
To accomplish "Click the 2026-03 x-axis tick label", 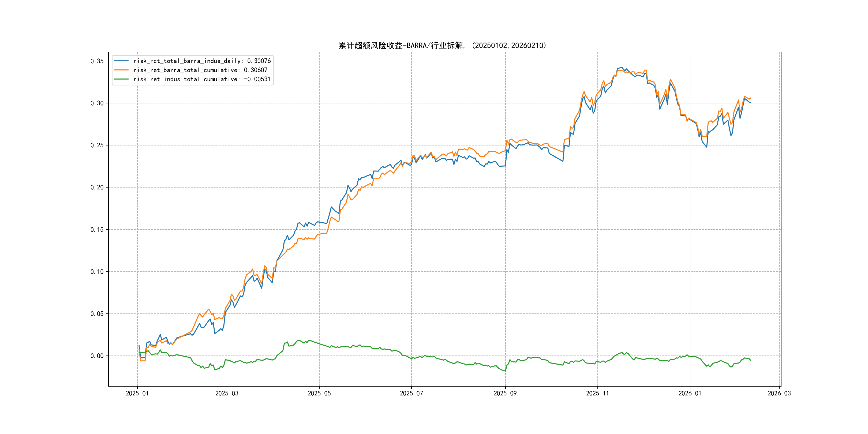I will (x=779, y=393).
